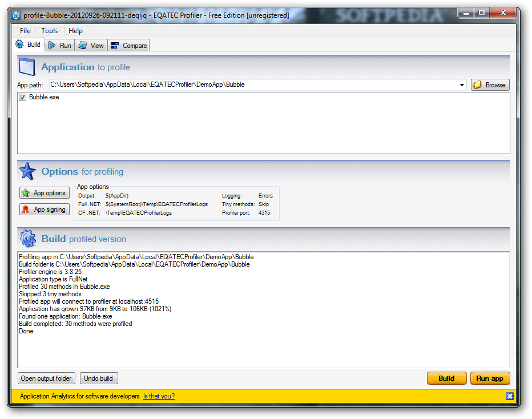Click the Run app button
This screenshot has height=419, width=532.
tap(490, 378)
